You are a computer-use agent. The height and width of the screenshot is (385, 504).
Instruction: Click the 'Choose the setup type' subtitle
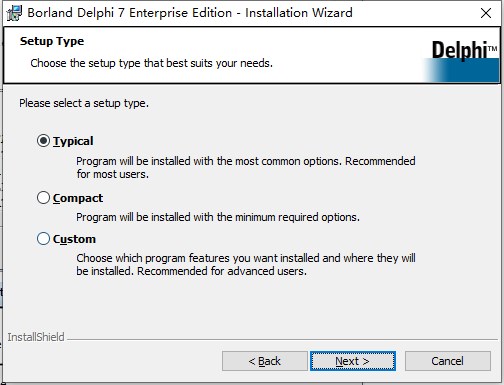pos(152,63)
